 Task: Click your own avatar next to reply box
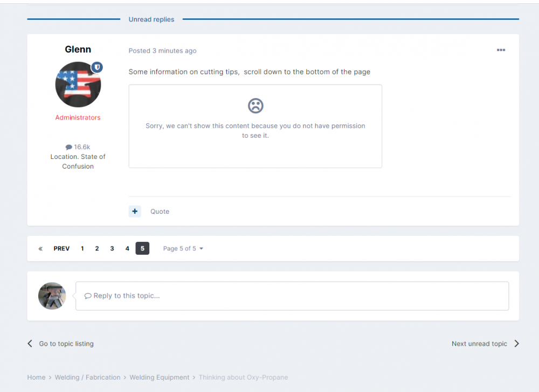coord(52,296)
